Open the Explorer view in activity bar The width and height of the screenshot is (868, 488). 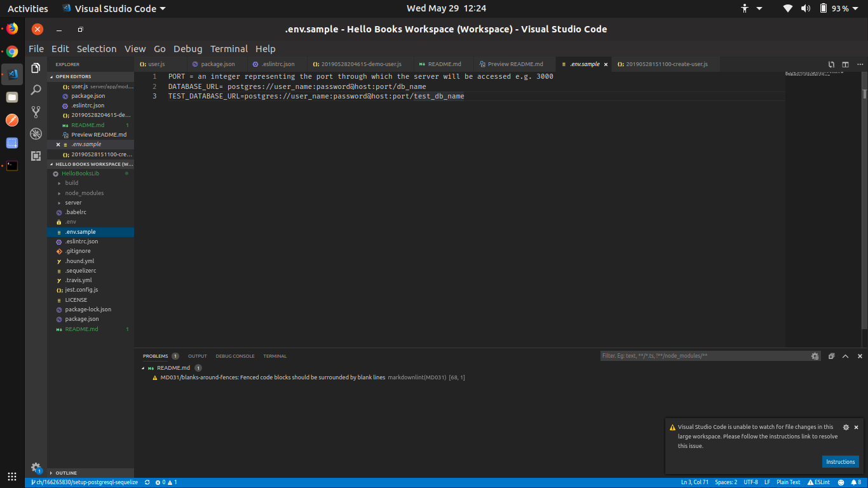pos(36,68)
